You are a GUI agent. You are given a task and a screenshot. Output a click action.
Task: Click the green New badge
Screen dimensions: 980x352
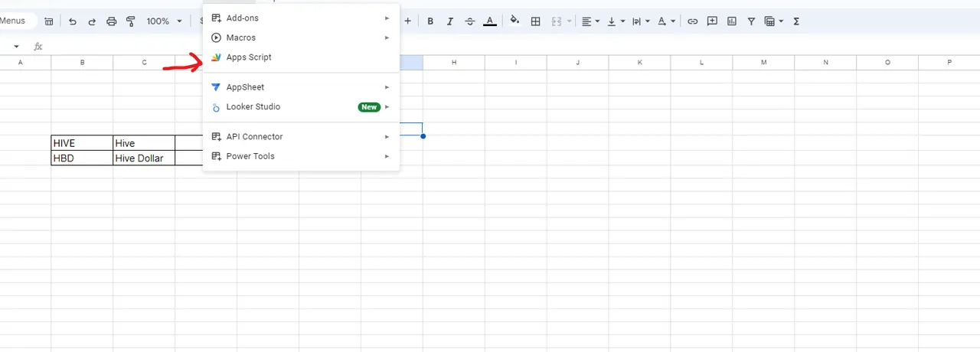tap(369, 107)
